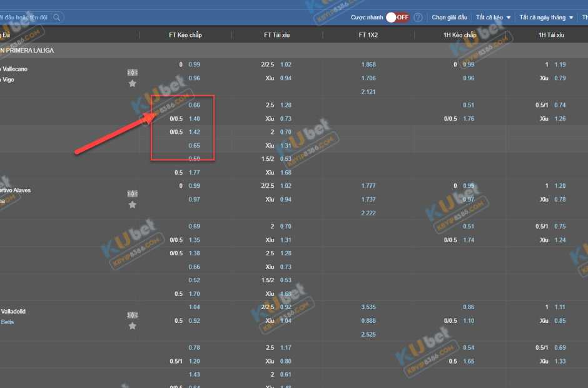Select 1H handicap 0/0.5 odds 1.74
The height and width of the screenshot is (388, 588).
[x=469, y=240]
